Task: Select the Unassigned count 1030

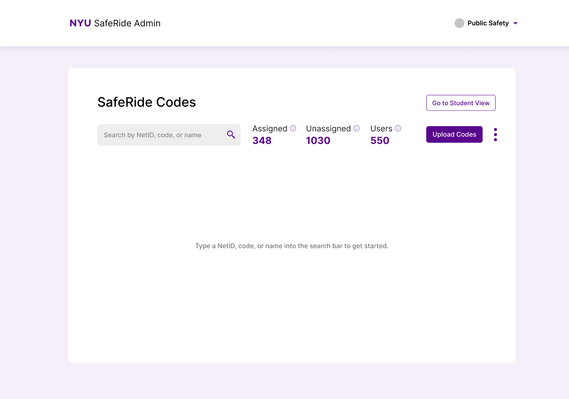Action: click(318, 141)
